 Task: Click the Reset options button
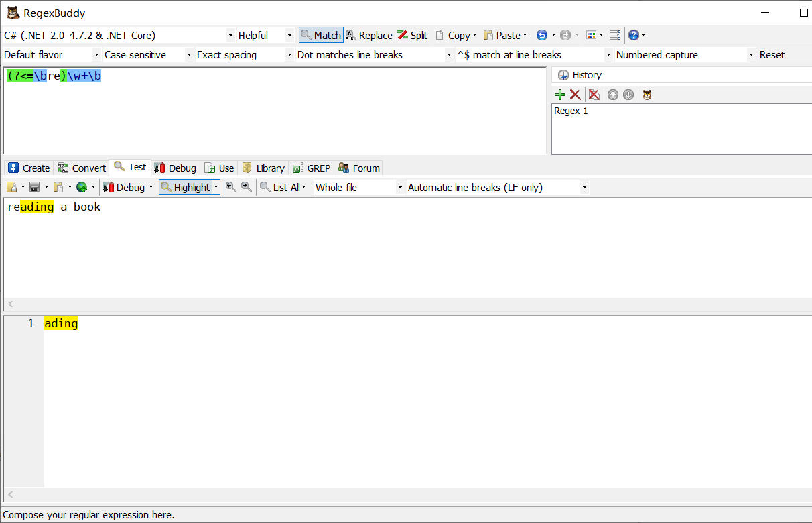[772, 54]
